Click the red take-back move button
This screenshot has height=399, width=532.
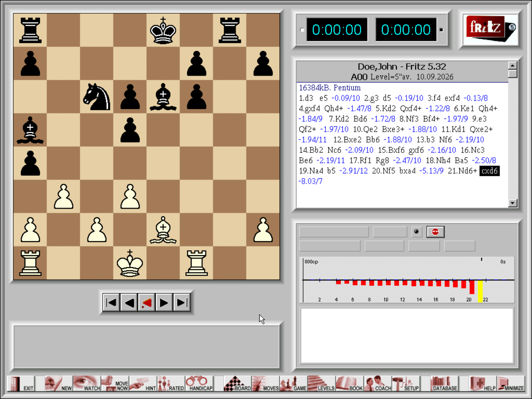[146, 303]
